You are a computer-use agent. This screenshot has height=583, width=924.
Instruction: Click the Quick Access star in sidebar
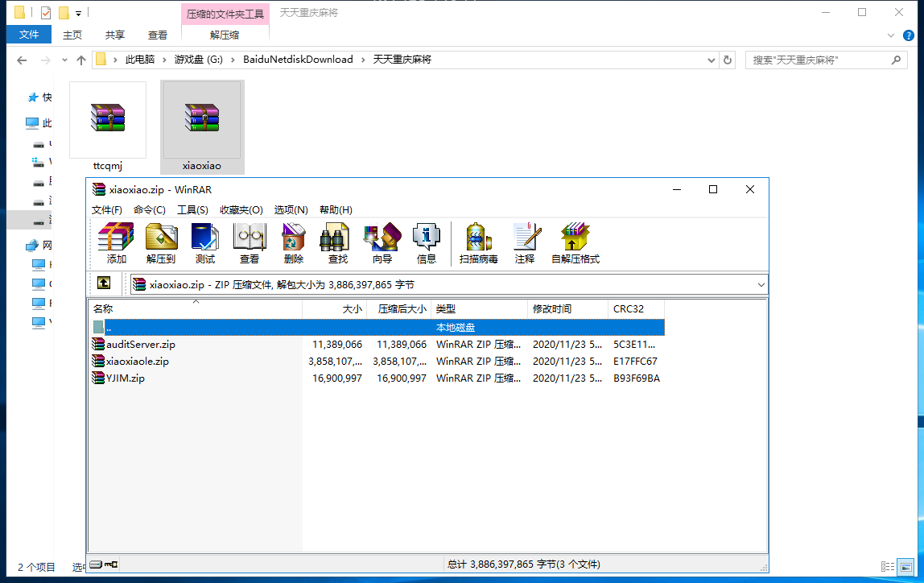[33, 97]
